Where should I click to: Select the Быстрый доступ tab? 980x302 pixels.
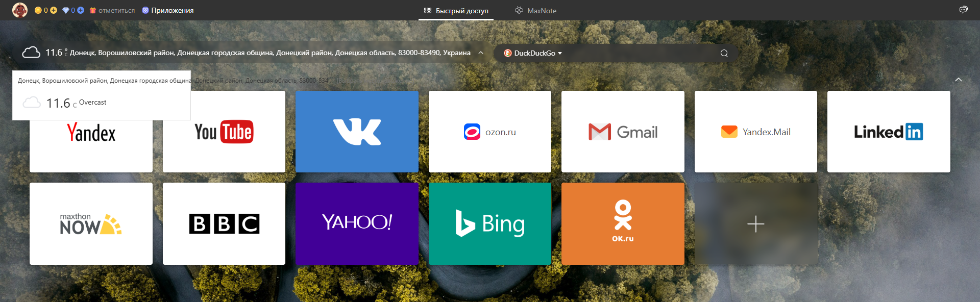[x=456, y=11]
